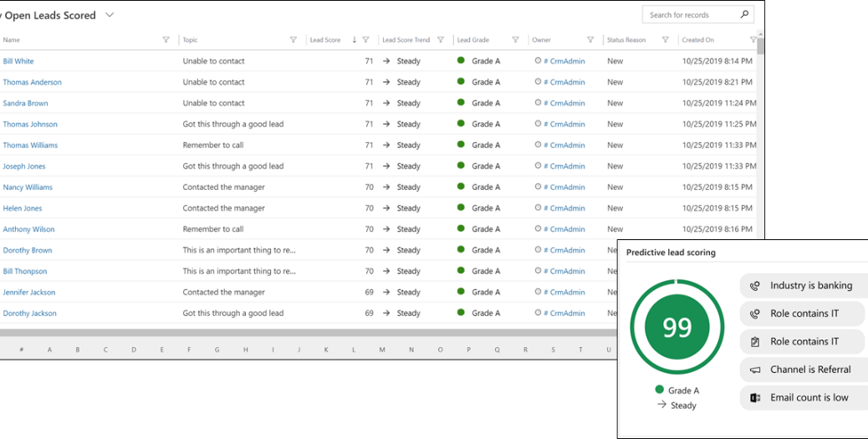Click the horizontal scrollbar under the grid
Image resolution: width=868 pixels, height=439 pixels.
pyautogui.click(x=309, y=333)
